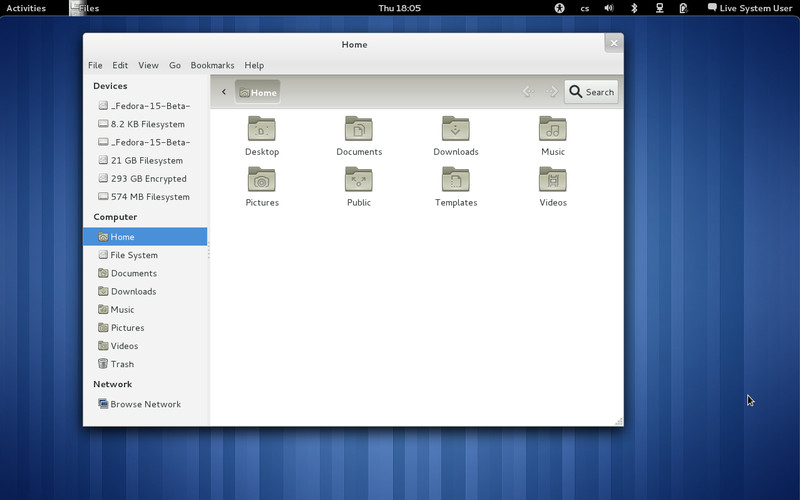The image size is (800, 500).
Task: Click the forward navigation arrow icon
Action: 552,92
